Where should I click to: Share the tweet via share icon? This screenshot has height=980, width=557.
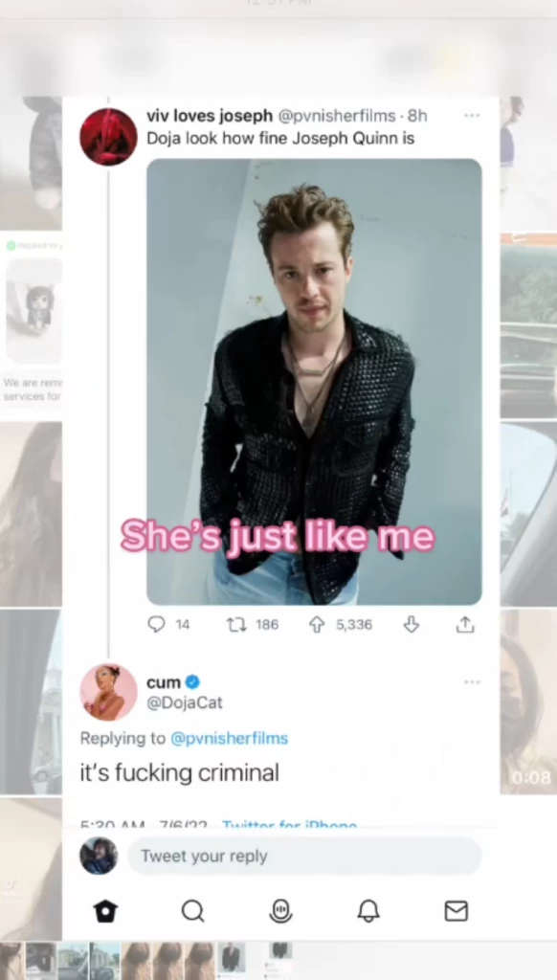465,624
